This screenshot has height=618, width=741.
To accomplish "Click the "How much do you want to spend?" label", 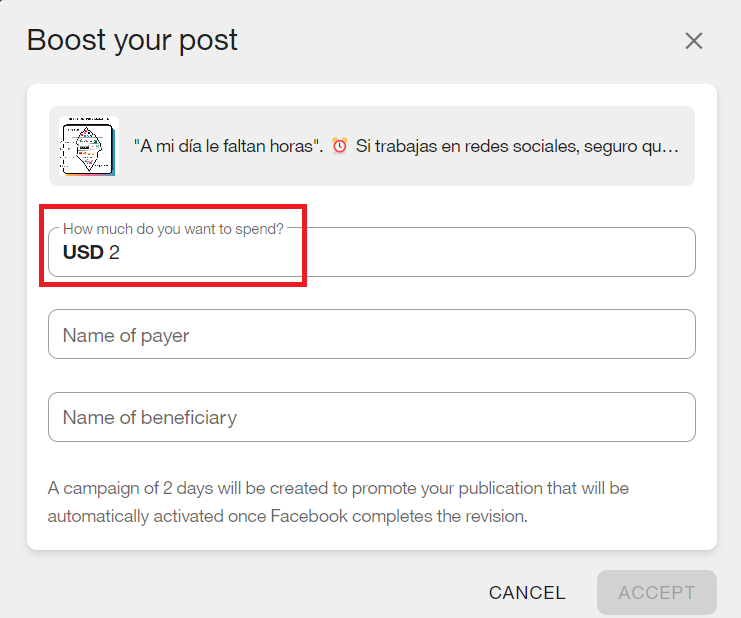I will (x=173, y=229).
